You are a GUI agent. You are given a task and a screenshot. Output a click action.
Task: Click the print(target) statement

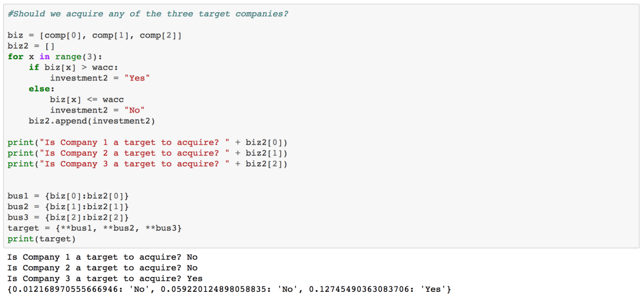click(x=41, y=238)
